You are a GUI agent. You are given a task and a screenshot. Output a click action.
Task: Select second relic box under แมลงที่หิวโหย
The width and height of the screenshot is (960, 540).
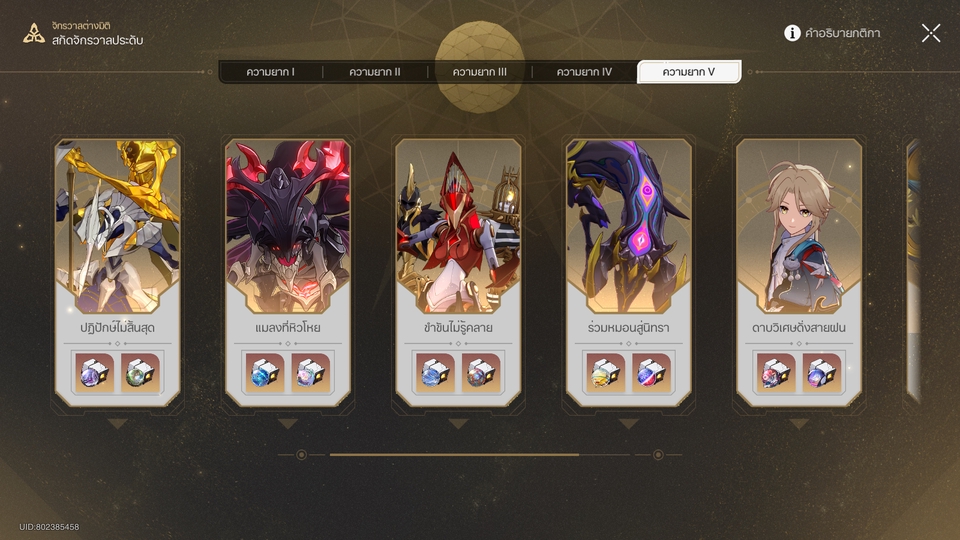(x=311, y=372)
